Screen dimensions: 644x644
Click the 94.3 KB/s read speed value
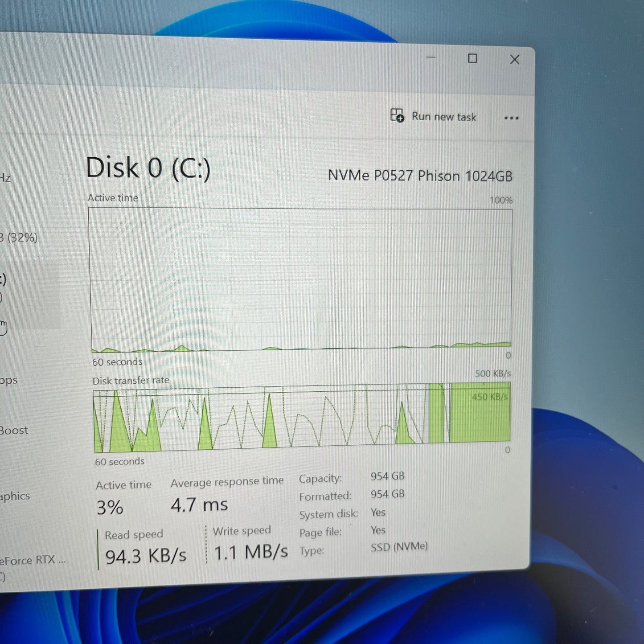point(146,556)
